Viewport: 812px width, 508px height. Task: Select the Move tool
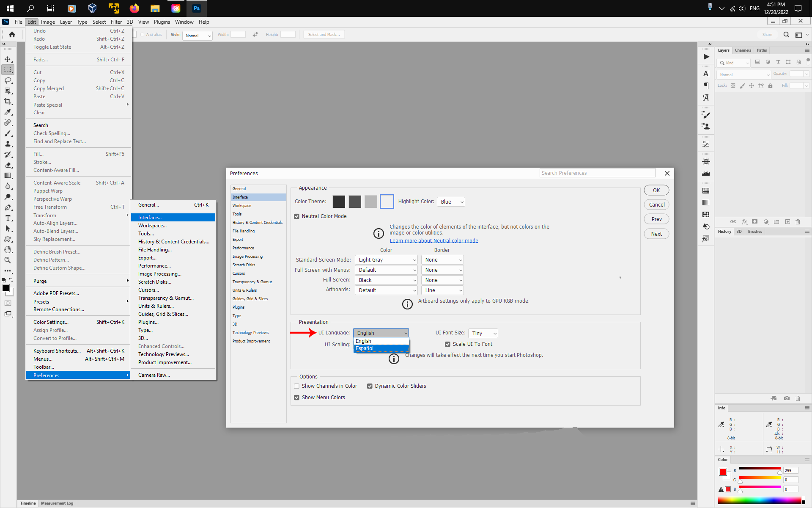pos(8,59)
